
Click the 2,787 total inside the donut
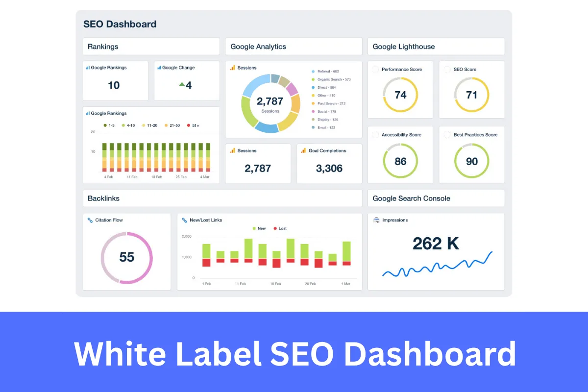click(270, 101)
